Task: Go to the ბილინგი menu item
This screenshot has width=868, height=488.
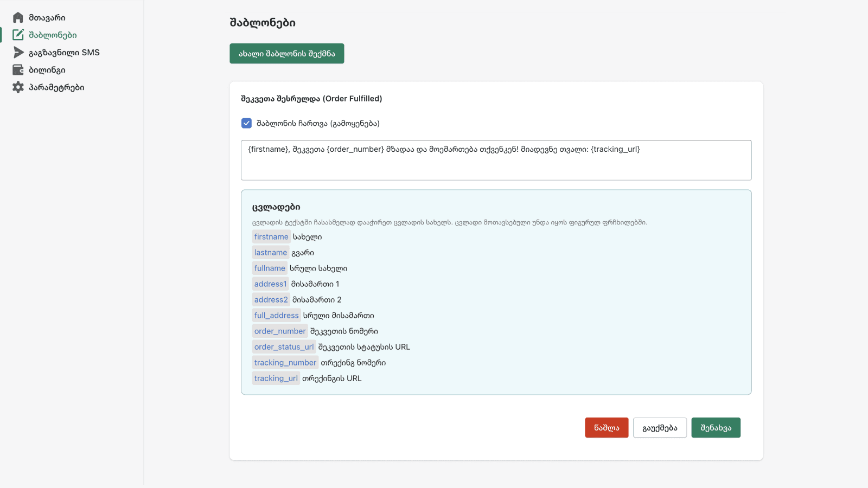Action: tap(47, 70)
